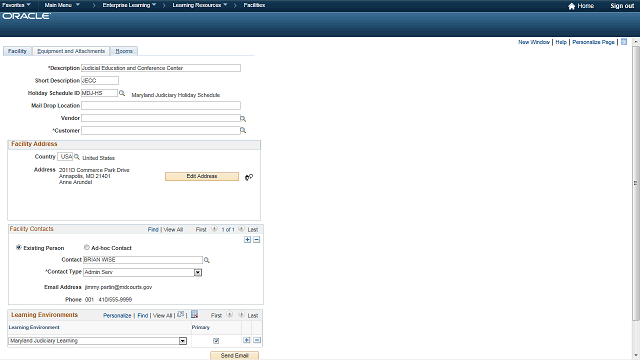Screen dimensions: 640x360
Task: Click scrollbar up arrow
Action: (x=636, y=42)
